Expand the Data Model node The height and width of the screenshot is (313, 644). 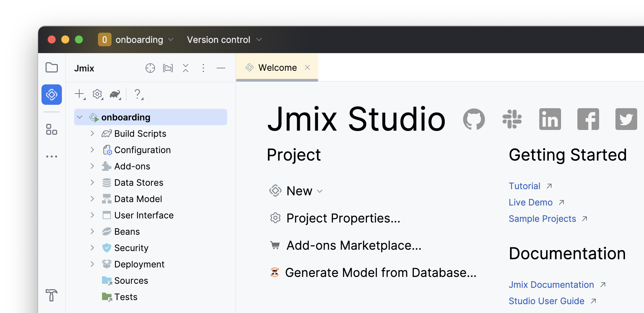(x=92, y=199)
